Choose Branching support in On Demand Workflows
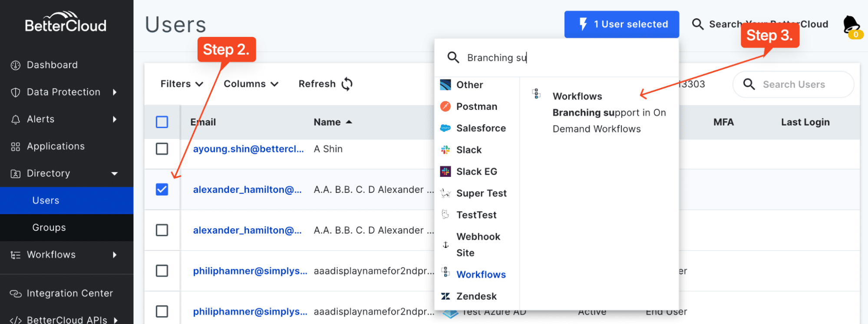 tap(609, 121)
